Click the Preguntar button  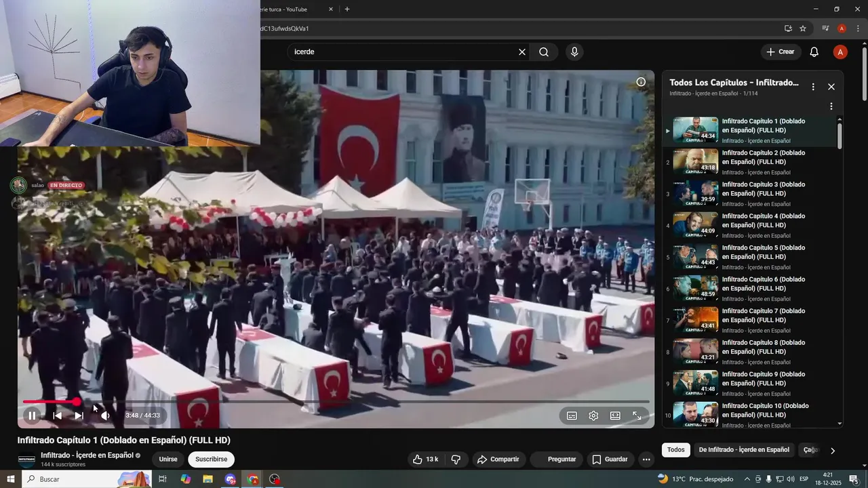[556, 460]
